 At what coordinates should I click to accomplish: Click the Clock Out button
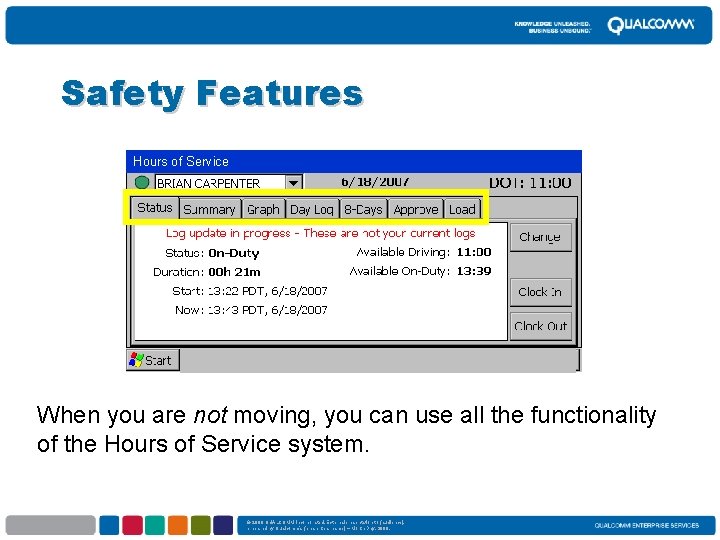(x=540, y=326)
